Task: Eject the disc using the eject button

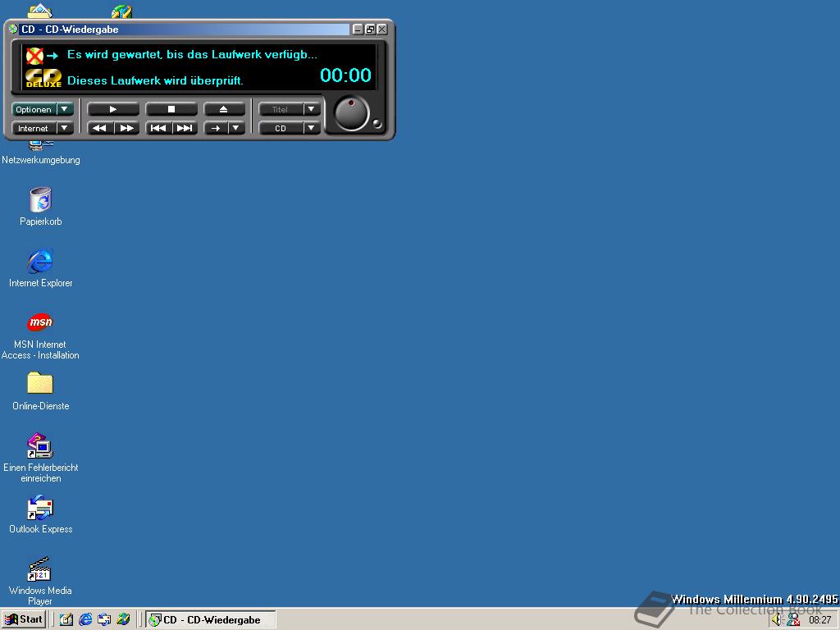Action: (x=224, y=109)
